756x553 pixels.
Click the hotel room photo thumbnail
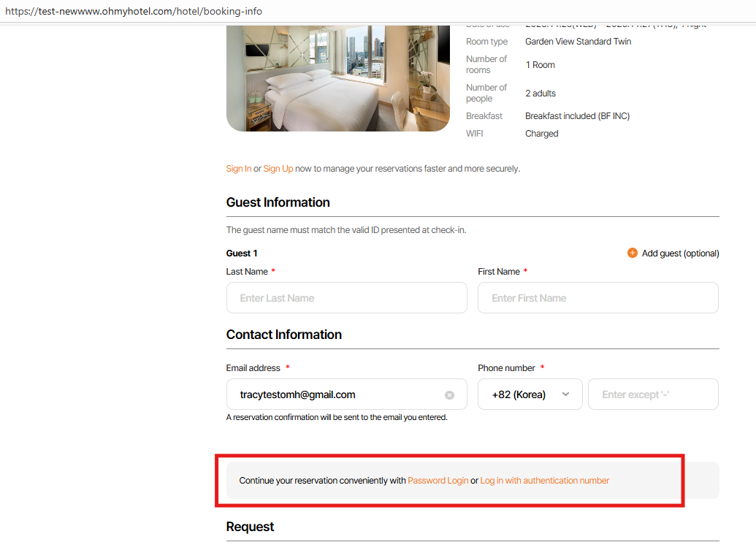[x=338, y=78]
